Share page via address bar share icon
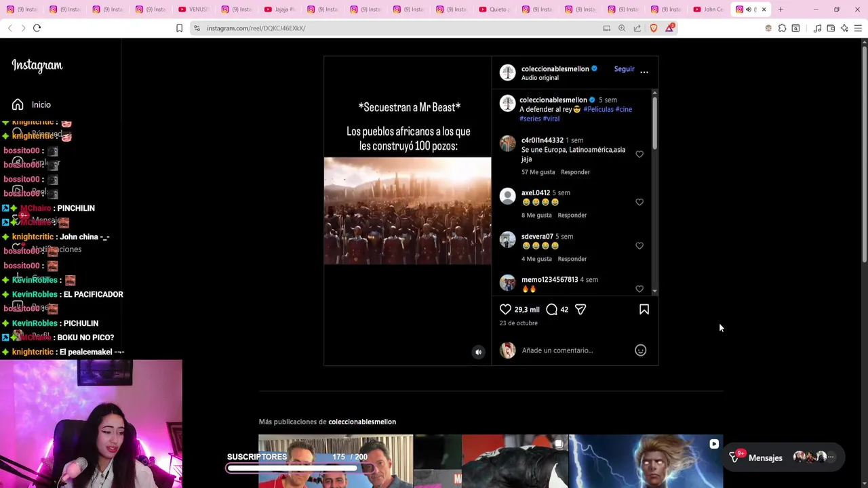 tap(637, 28)
